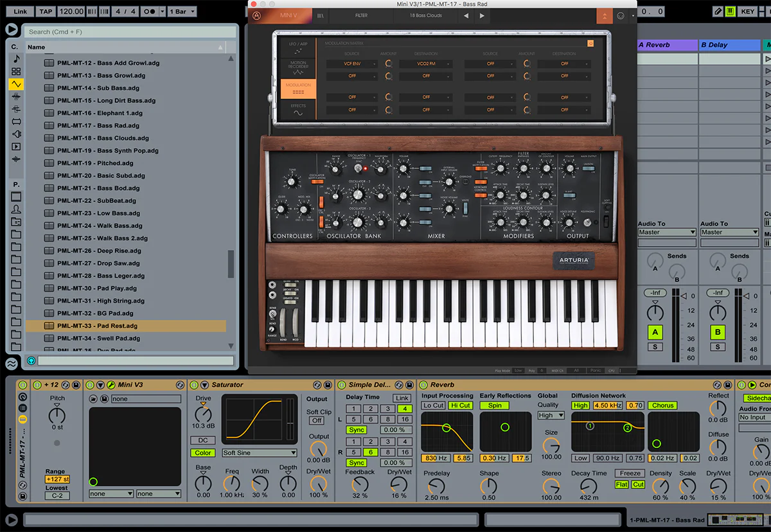Open the Soft Sine waveshaper type dropdown
Image resolution: width=771 pixels, height=532 pixels.
(259, 453)
